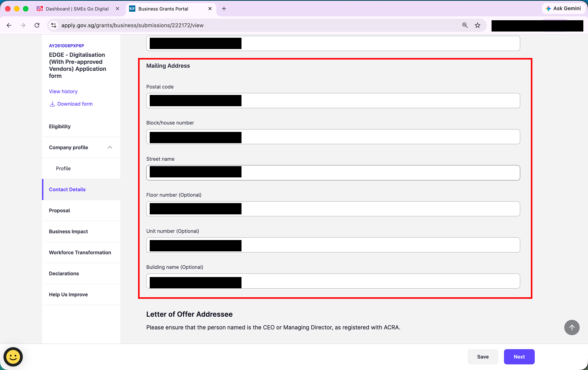Image resolution: width=588 pixels, height=370 pixels.
Task: Click the Building name (Optional) field
Action: point(333,281)
